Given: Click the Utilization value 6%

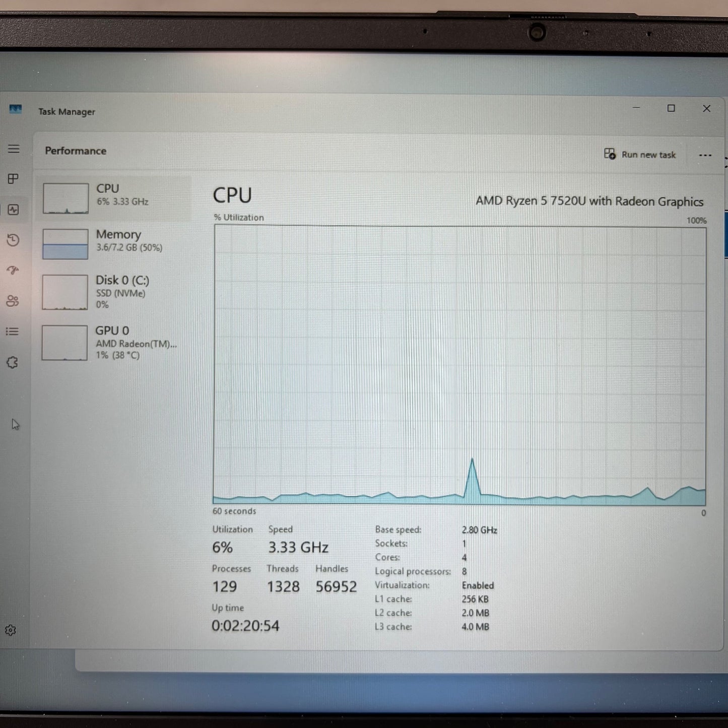Looking at the screenshot, I should (222, 547).
